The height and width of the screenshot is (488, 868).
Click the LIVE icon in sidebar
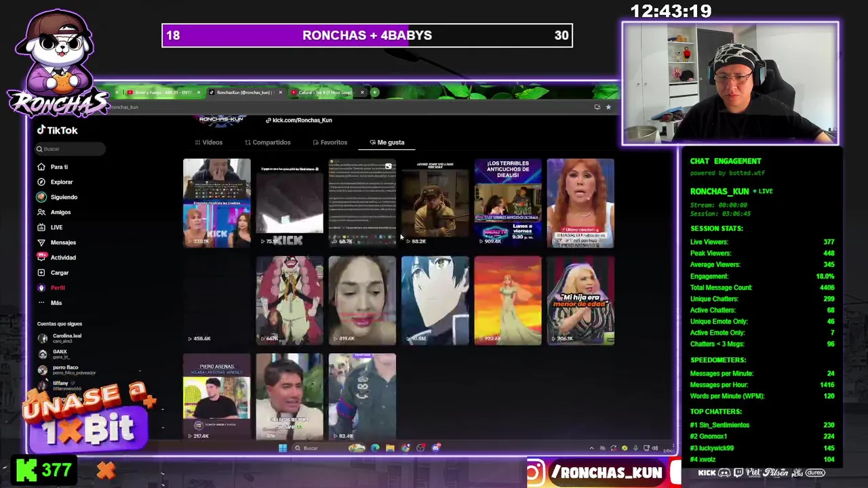point(41,227)
